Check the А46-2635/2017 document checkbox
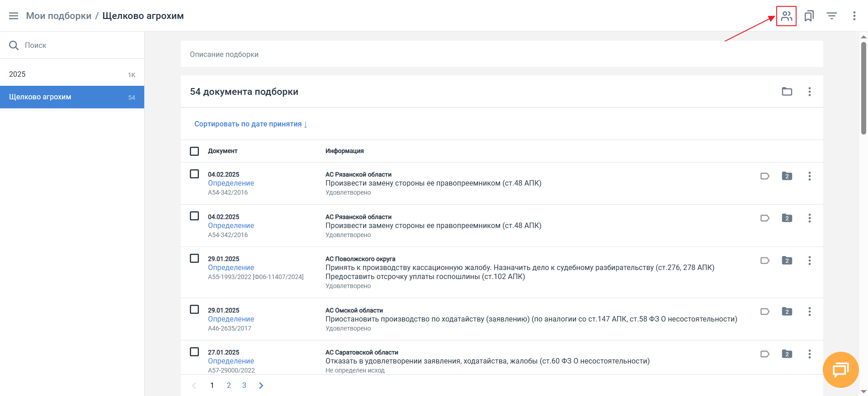Image resolution: width=868 pixels, height=396 pixels. tap(194, 309)
